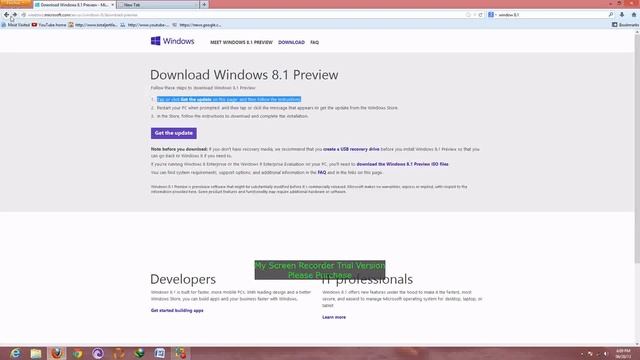Open the taskbar clock and date

click(623, 354)
